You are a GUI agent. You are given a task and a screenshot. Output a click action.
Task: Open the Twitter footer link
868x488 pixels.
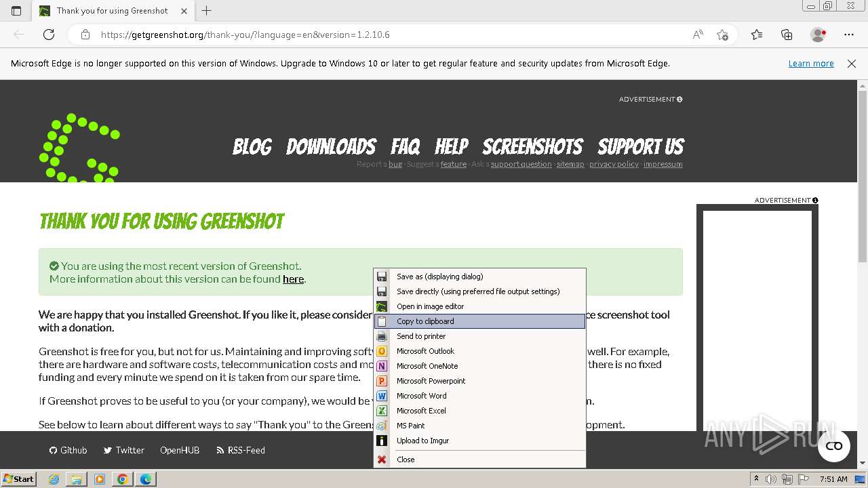click(x=123, y=450)
